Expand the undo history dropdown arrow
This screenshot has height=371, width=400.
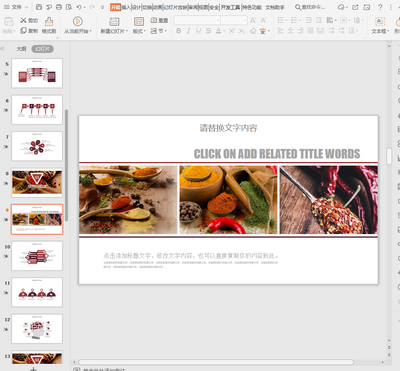pos(84,7)
